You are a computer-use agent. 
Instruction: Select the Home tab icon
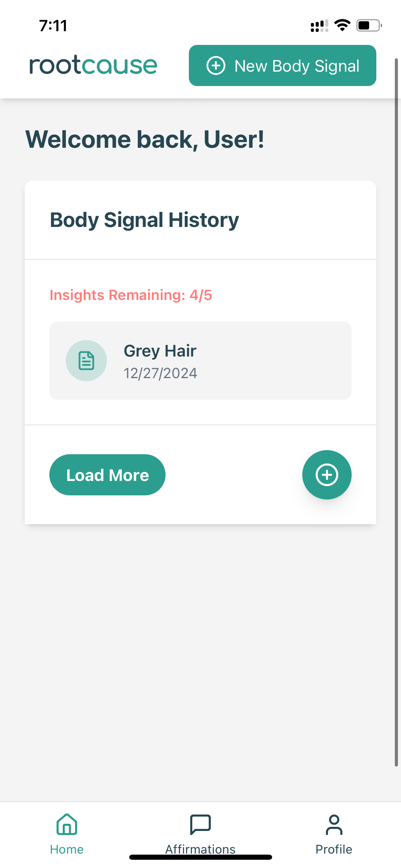tap(67, 824)
